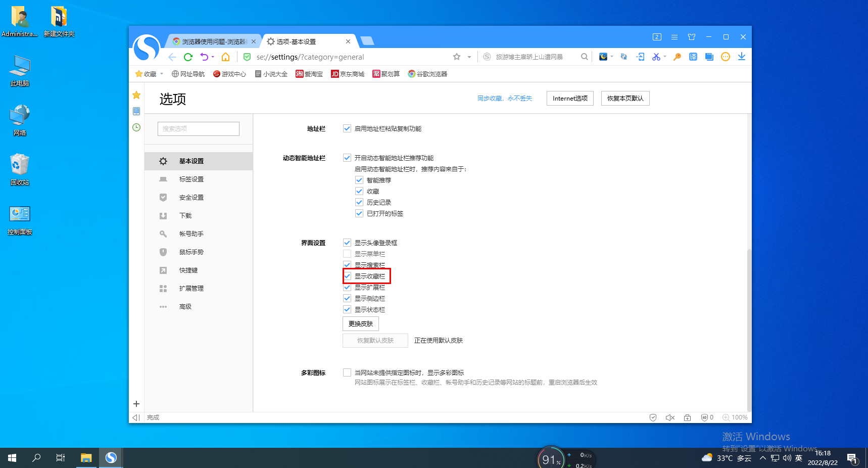Bookmark page with address bar star
The image size is (868, 468).
[x=457, y=57]
